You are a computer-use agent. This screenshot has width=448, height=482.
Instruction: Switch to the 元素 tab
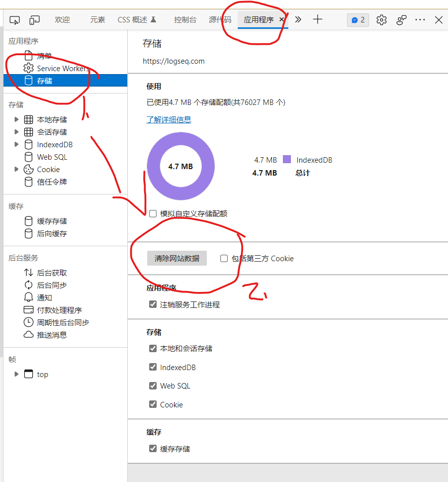pos(97,20)
